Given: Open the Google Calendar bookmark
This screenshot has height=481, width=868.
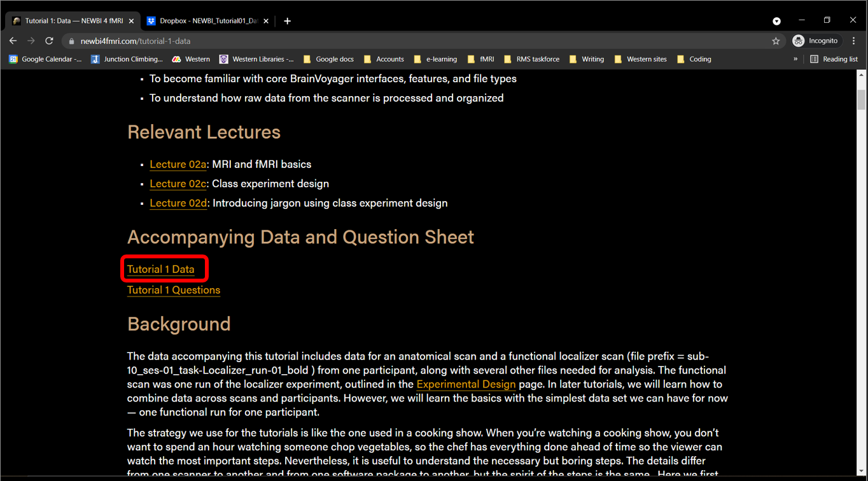Looking at the screenshot, I should pos(45,59).
